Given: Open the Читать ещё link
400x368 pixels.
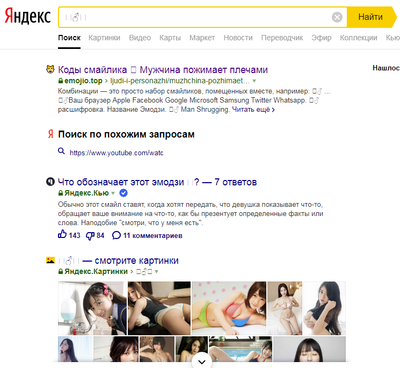Looking at the screenshot, I should [253, 110].
